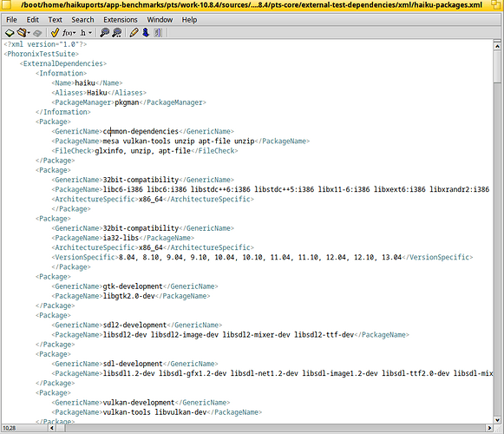Click "libgtk2.0-dev" package name text

point(128,296)
